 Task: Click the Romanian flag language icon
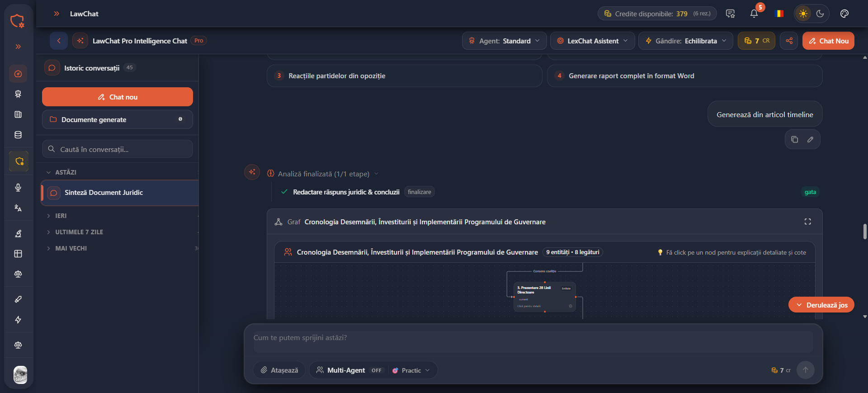point(779,14)
